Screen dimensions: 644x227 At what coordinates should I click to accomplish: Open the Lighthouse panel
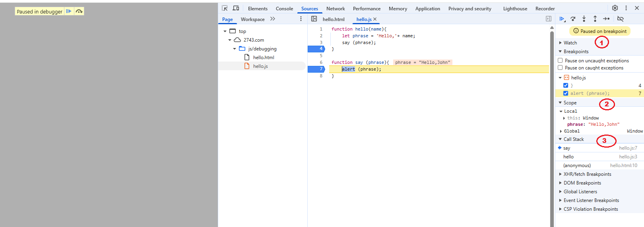(515, 8)
